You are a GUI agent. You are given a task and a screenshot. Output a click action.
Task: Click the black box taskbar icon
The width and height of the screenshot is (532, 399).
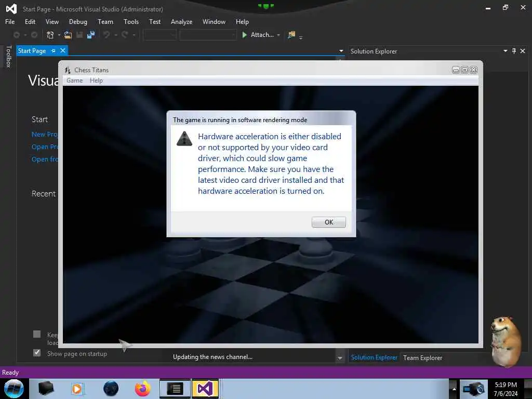tap(46, 389)
